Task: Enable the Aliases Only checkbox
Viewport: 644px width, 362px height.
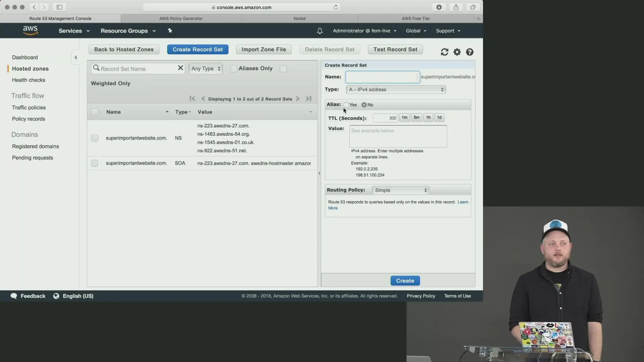Action: [x=233, y=69]
